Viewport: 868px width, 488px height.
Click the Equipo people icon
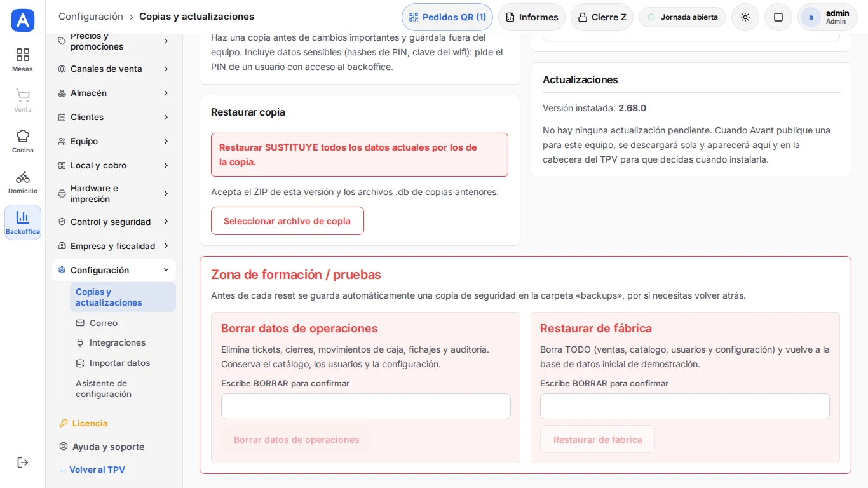coord(62,141)
